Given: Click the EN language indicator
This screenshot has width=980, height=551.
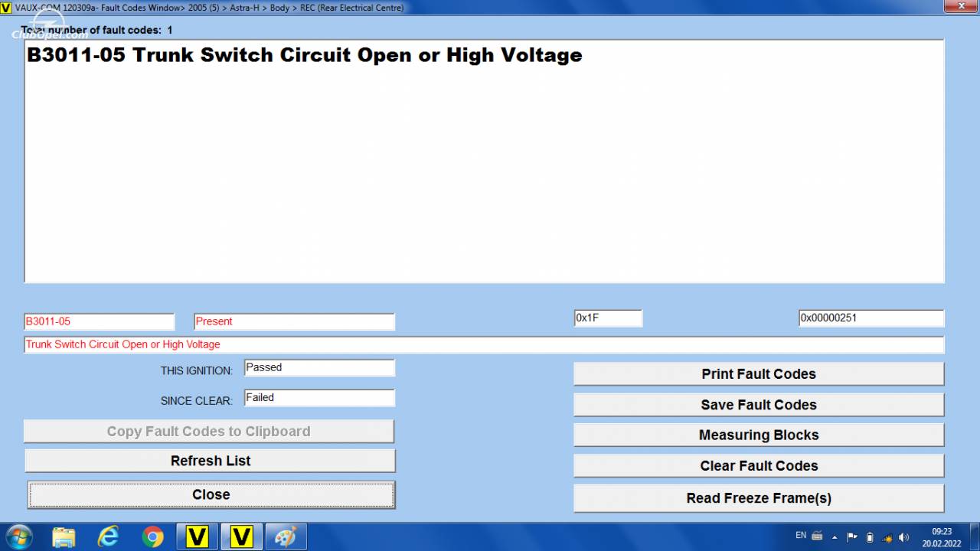Looking at the screenshot, I should coord(801,536).
